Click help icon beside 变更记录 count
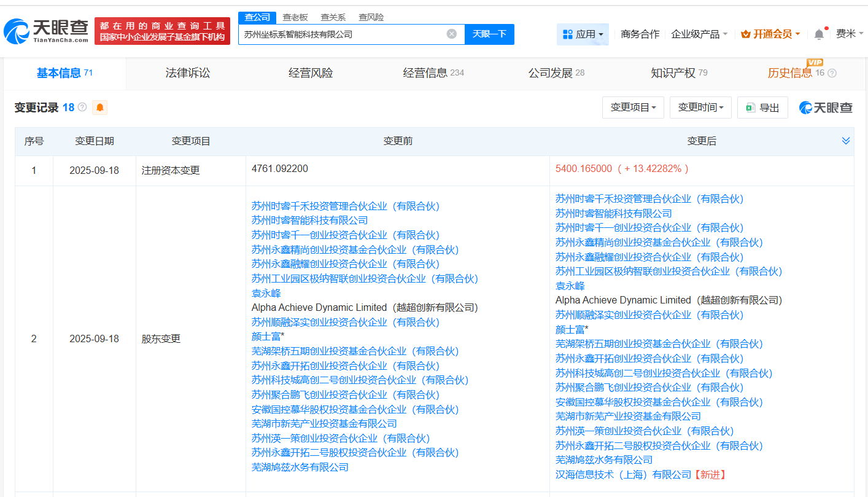The height and width of the screenshot is (497, 868). (82, 108)
